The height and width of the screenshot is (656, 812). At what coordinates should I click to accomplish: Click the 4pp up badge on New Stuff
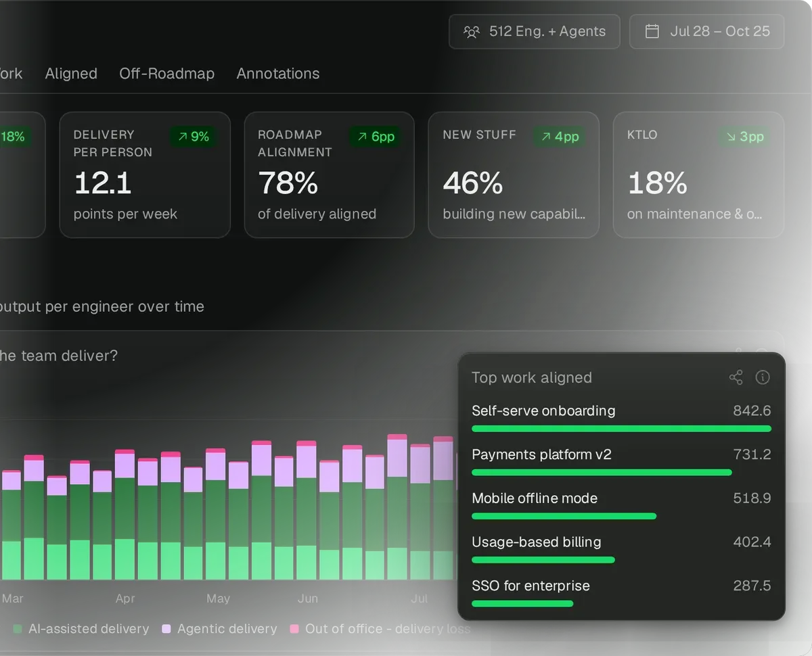(x=560, y=137)
